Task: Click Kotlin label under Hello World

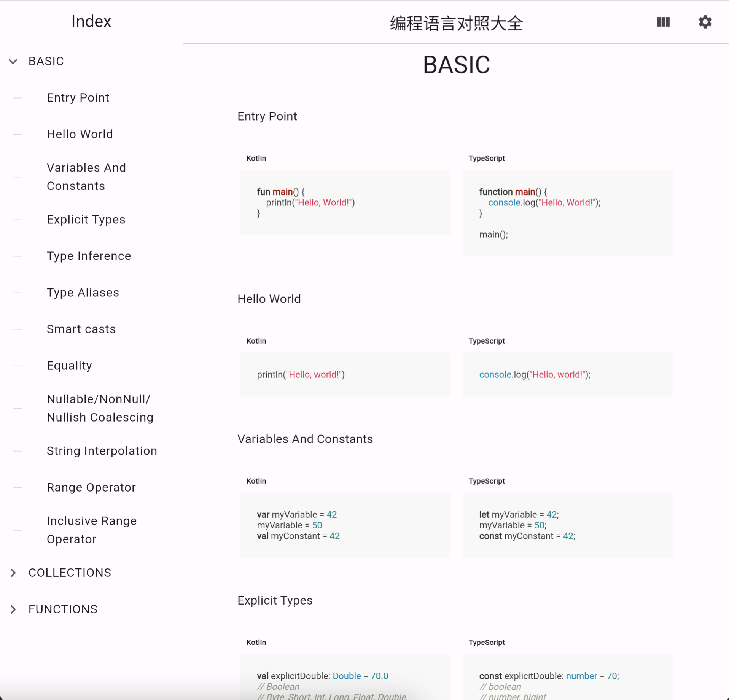Action: pyautogui.click(x=256, y=341)
